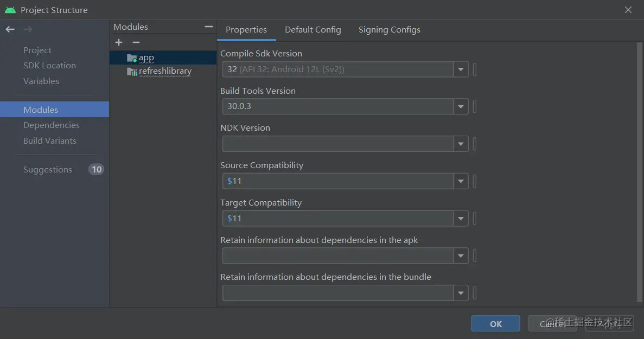
Task: Minimize the Modules panel
Action: pyautogui.click(x=208, y=27)
